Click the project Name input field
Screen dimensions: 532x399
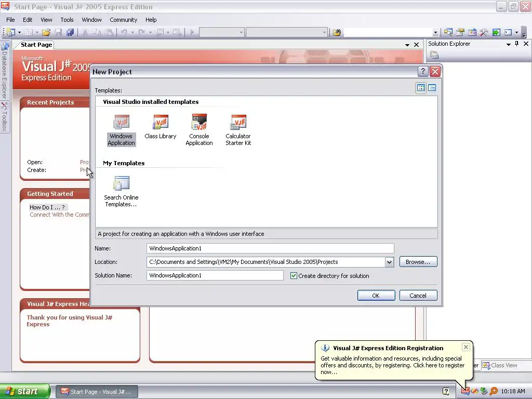pos(270,248)
